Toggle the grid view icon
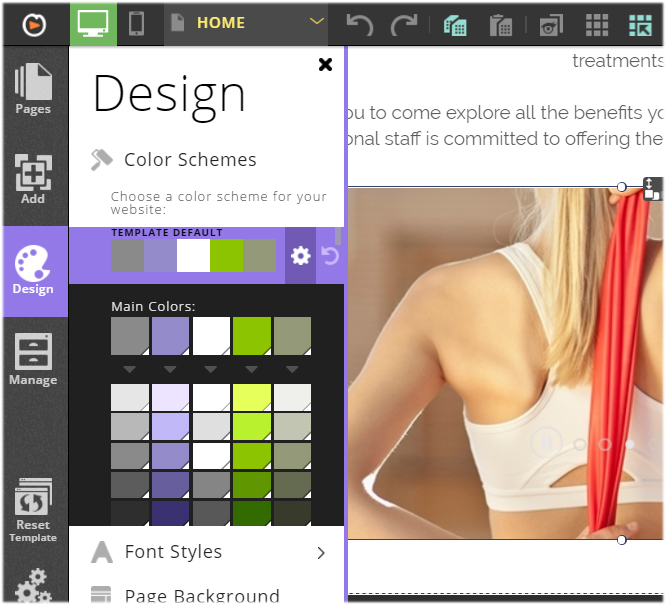Screen dimensions: 666x605 coord(597,25)
